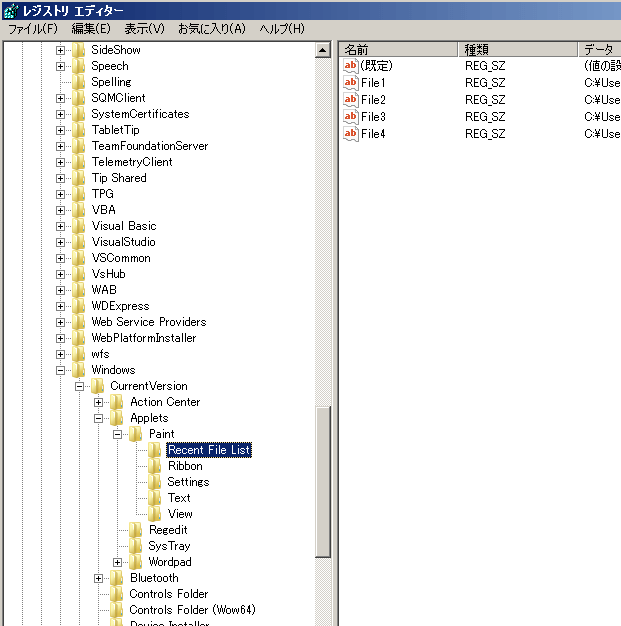Sort values by 種類 column header
621x626 pixels.
click(518, 50)
